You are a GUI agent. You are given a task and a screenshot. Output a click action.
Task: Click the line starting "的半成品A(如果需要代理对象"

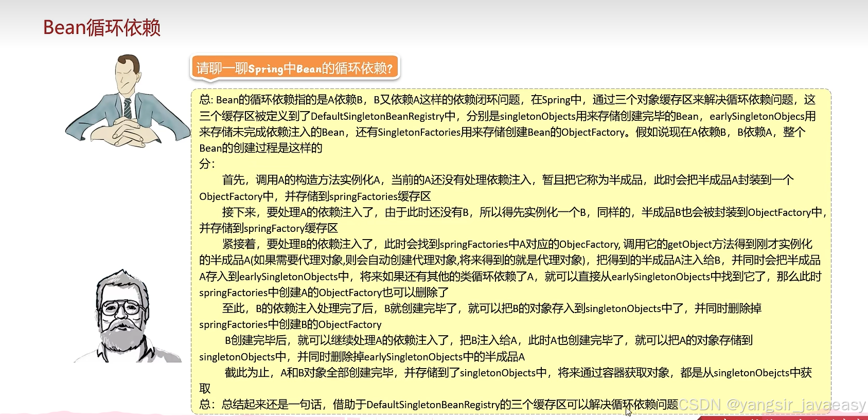tap(510, 260)
